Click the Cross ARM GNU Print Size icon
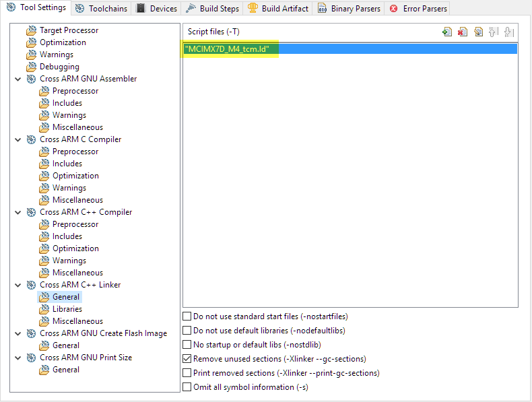Screen dimensions: 532x402 (x=32, y=358)
